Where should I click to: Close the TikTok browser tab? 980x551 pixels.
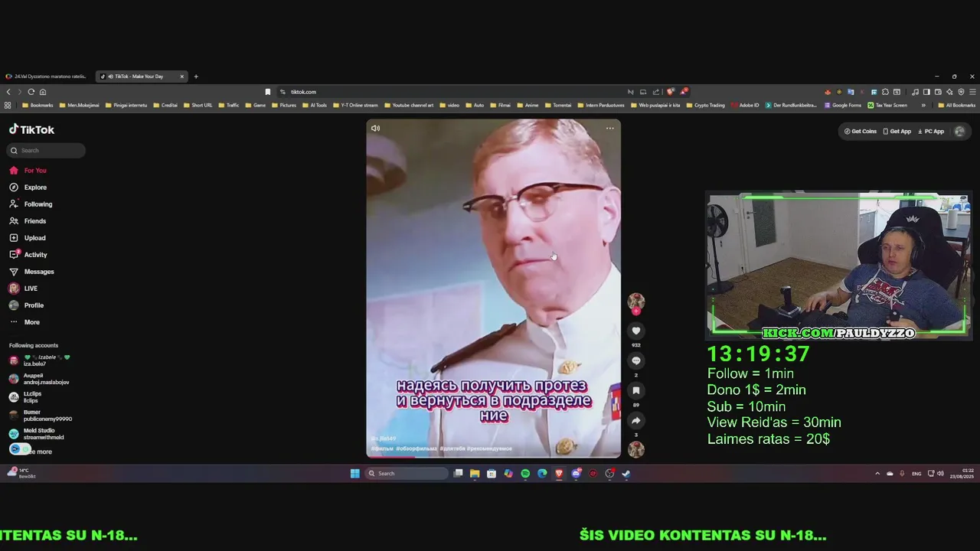pos(181,77)
